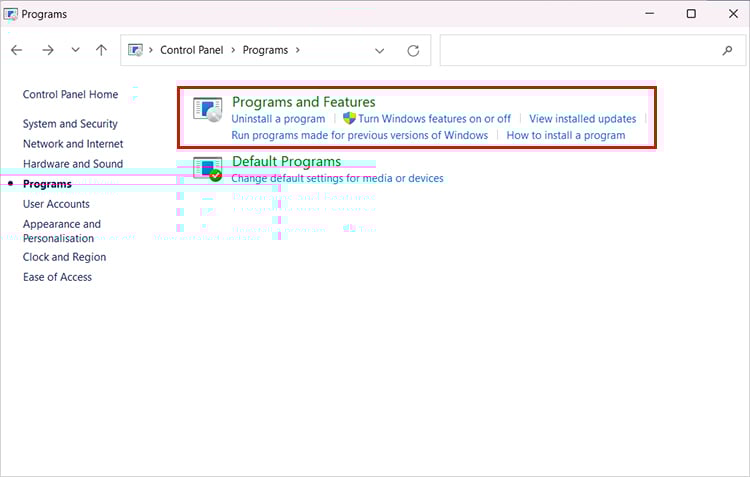The height and width of the screenshot is (477, 750).
Task: Click the Default Programs icon
Action: pos(208,169)
